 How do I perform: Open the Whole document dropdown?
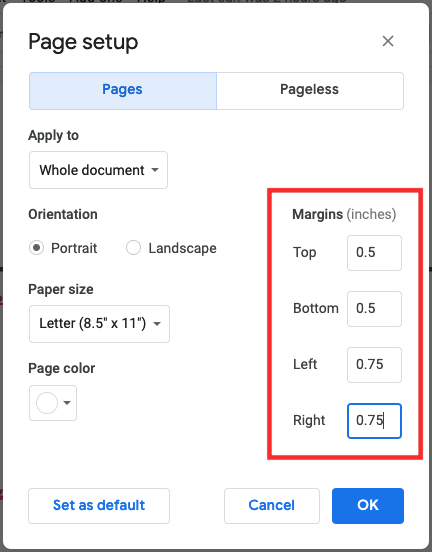[98, 170]
